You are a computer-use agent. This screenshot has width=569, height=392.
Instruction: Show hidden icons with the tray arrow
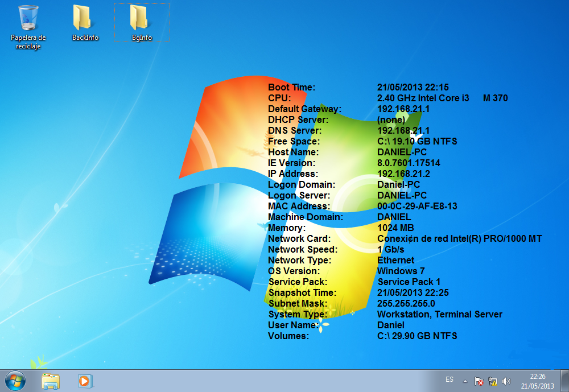click(465, 381)
